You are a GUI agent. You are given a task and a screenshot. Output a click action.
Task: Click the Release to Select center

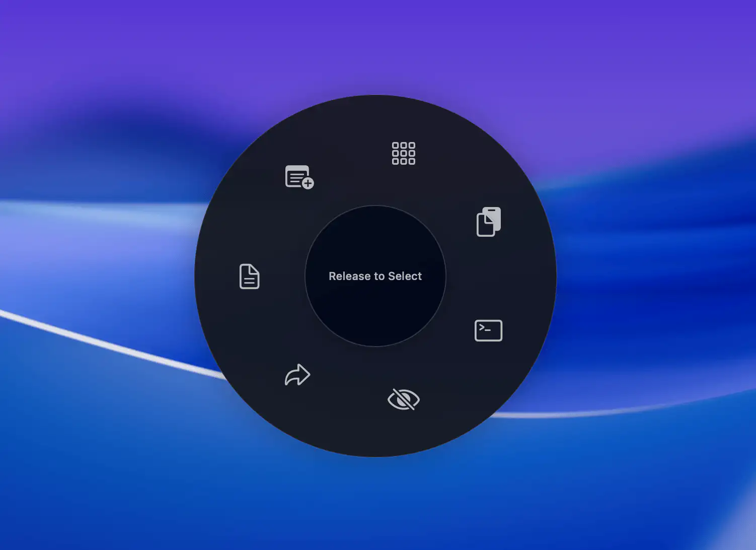point(375,276)
